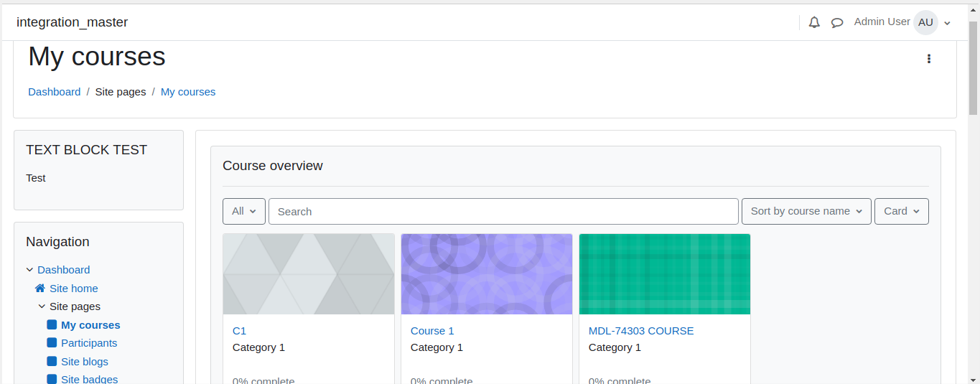Click the AU user avatar
980x384 pixels.
point(925,22)
